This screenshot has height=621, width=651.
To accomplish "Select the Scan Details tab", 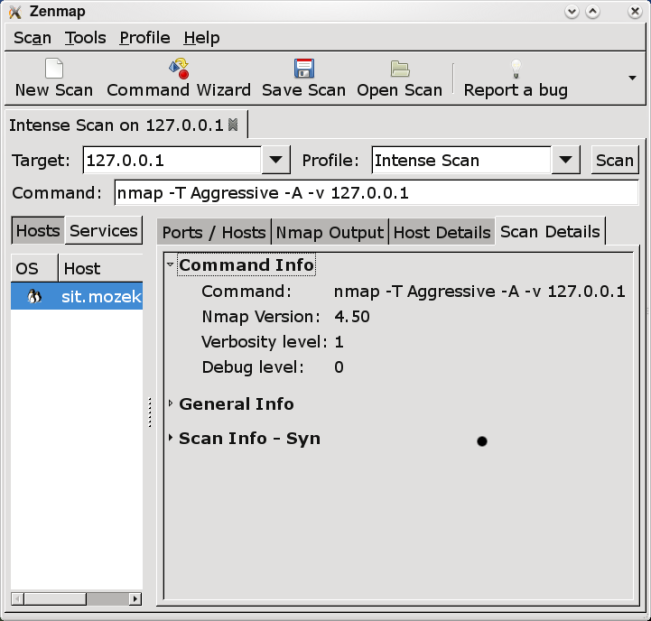I will pos(550,231).
